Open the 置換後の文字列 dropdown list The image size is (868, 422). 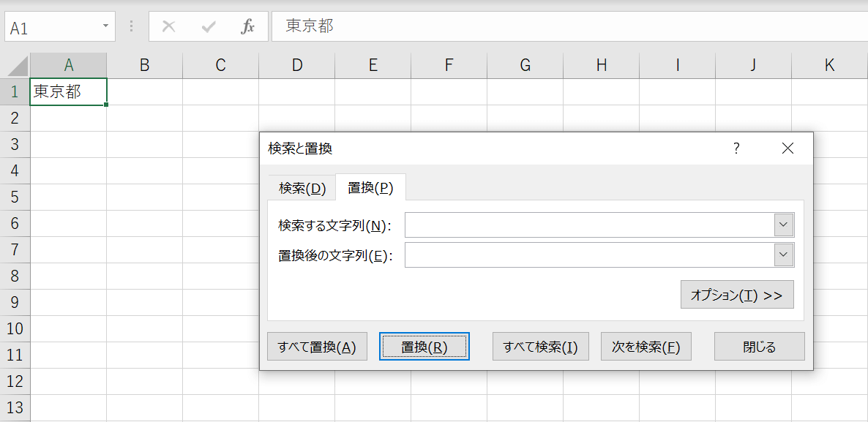784,255
